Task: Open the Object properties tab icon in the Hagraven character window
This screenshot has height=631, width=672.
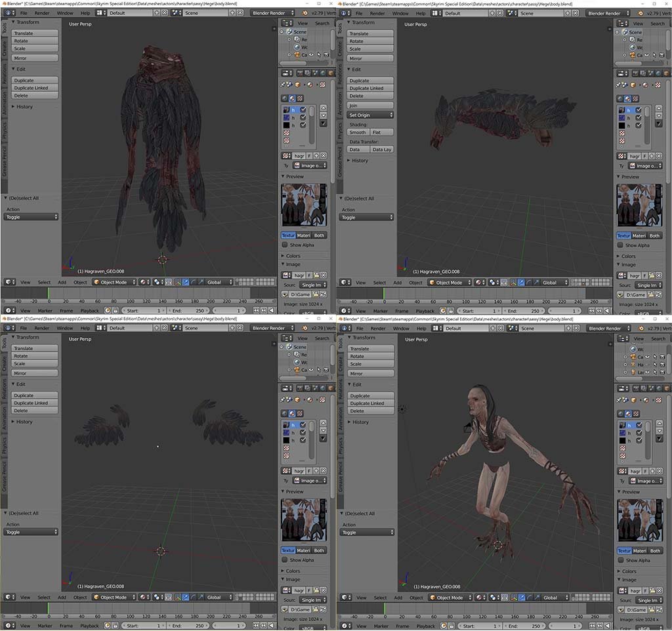Action: click(x=667, y=388)
